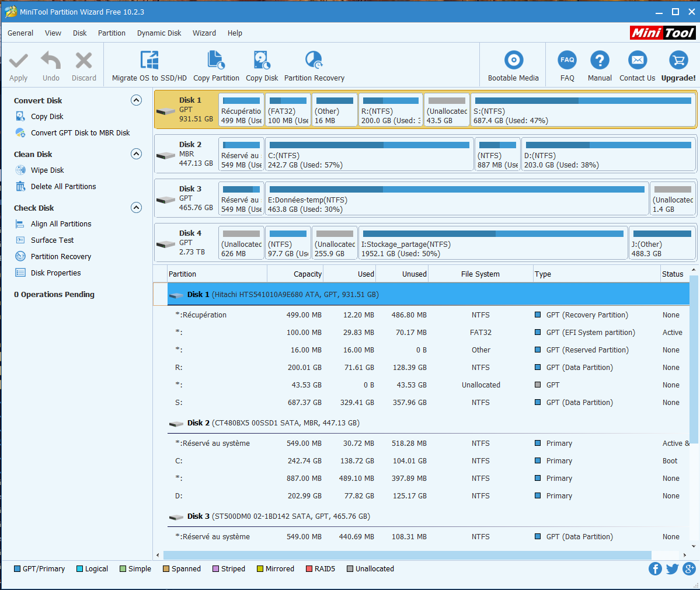Viewport: 700px width, 590px height.
Task: Select the J:(Other) 488.3 GB partition block
Action: coord(662,243)
